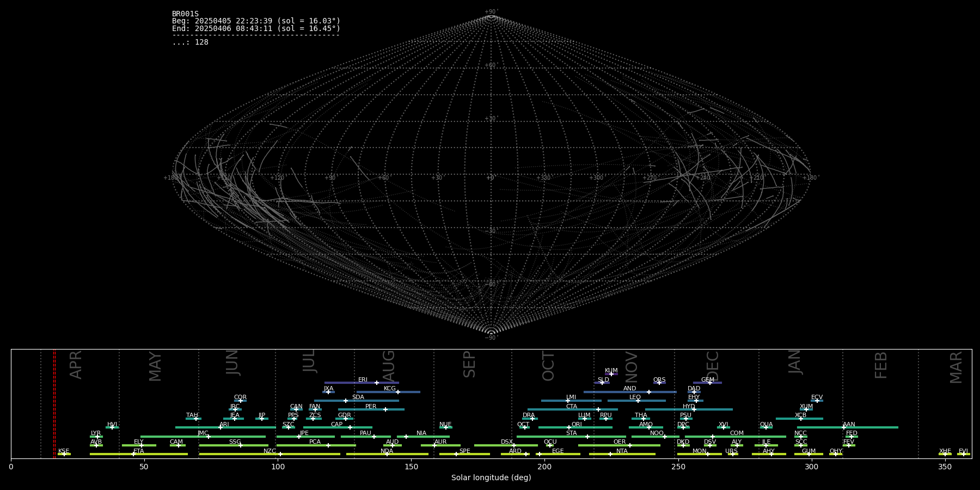Select the LYR shower label
Viewport: 980px width, 490px height.
(x=96, y=433)
